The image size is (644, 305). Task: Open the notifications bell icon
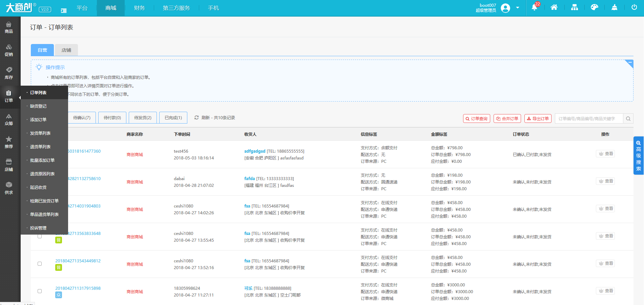534,8
